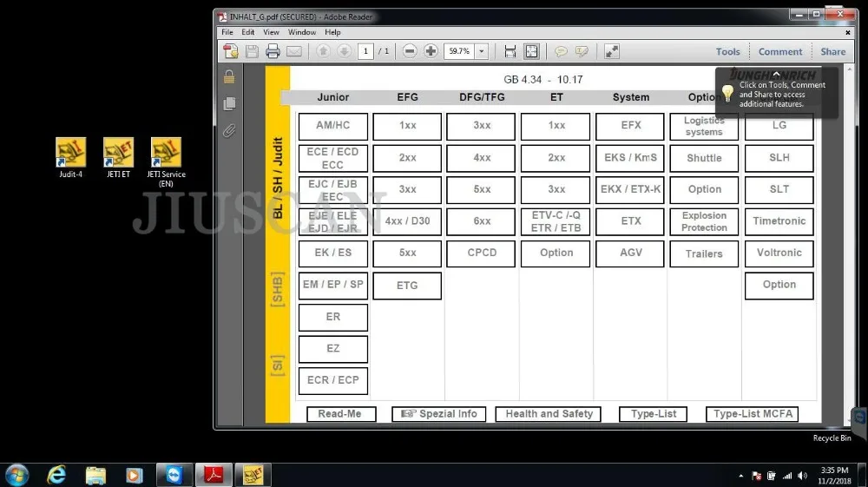Open the Page Thumbnails panel icon

(229, 103)
